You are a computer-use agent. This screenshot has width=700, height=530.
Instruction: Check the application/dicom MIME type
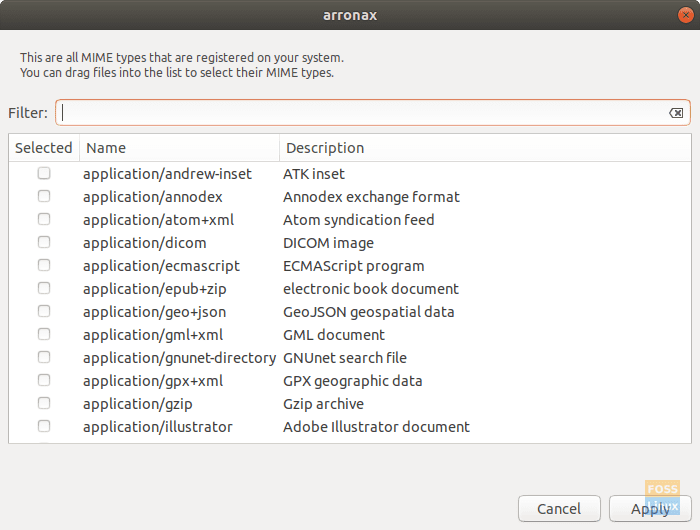tap(44, 243)
